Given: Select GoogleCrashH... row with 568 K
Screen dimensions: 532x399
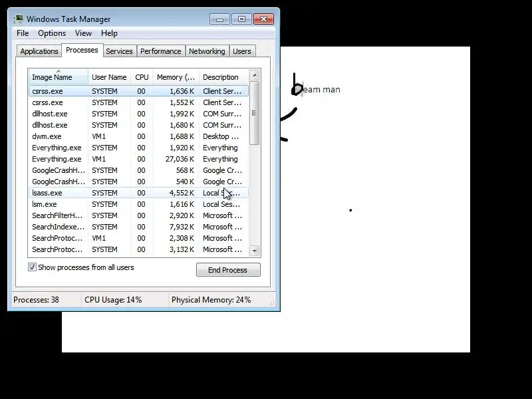Looking at the screenshot, I should 139,170.
